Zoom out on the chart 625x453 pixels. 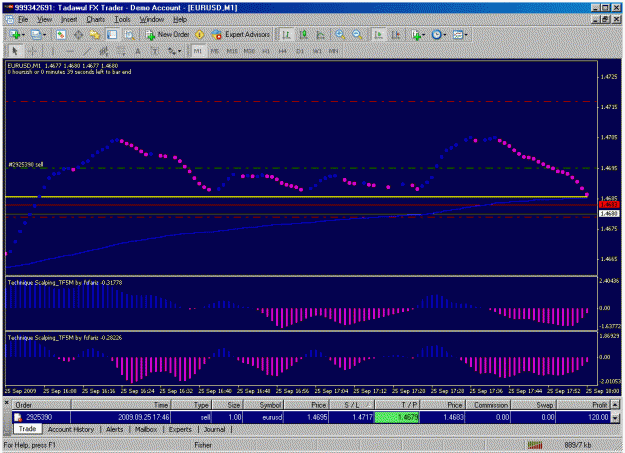[357, 35]
